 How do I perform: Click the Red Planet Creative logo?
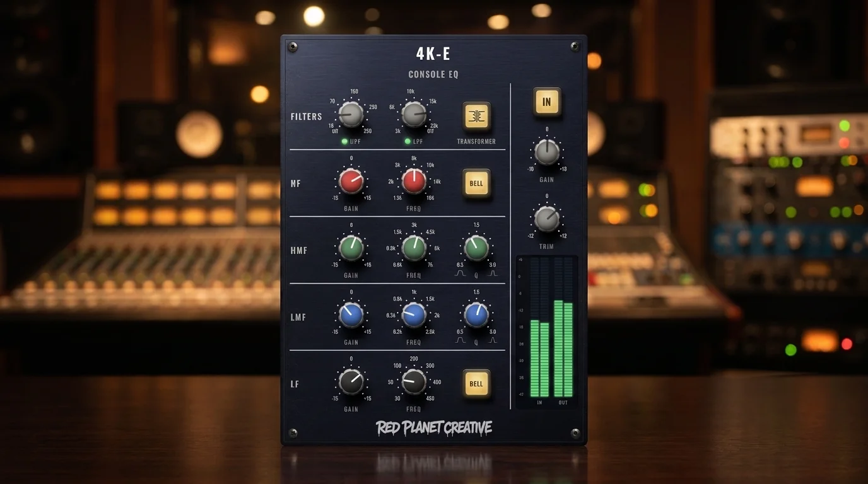tap(434, 429)
